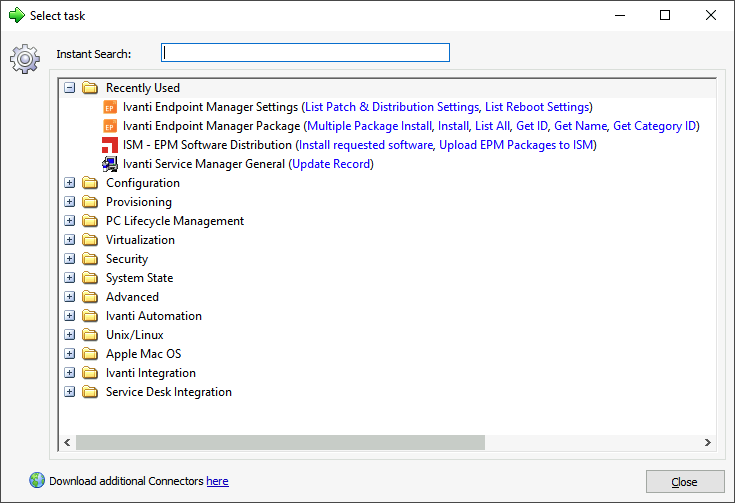Click the horizontal scrollbar left arrow
Viewport: 735px width, 504px height.
click(68, 443)
